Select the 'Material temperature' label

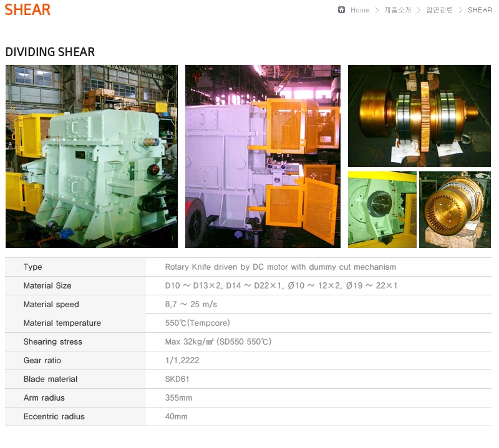click(x=62, y=323)
